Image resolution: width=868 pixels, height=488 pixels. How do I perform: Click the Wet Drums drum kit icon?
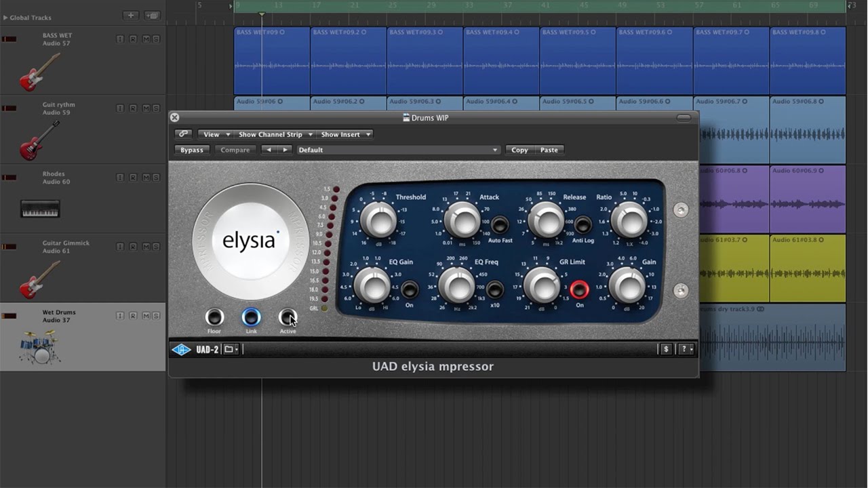pyautogui.click(x=40, y=347)
